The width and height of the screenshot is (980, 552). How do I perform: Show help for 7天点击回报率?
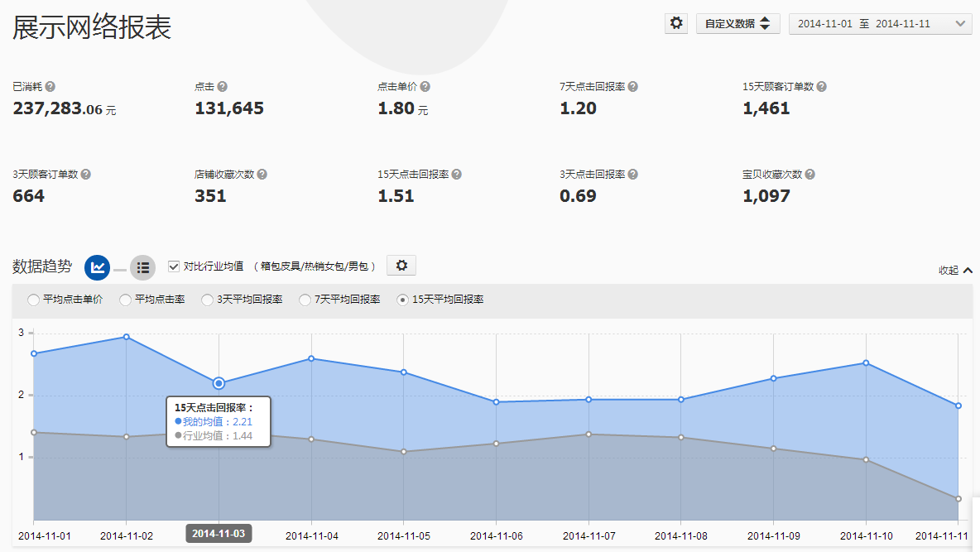pyautogui.click(x=632, y=87)
